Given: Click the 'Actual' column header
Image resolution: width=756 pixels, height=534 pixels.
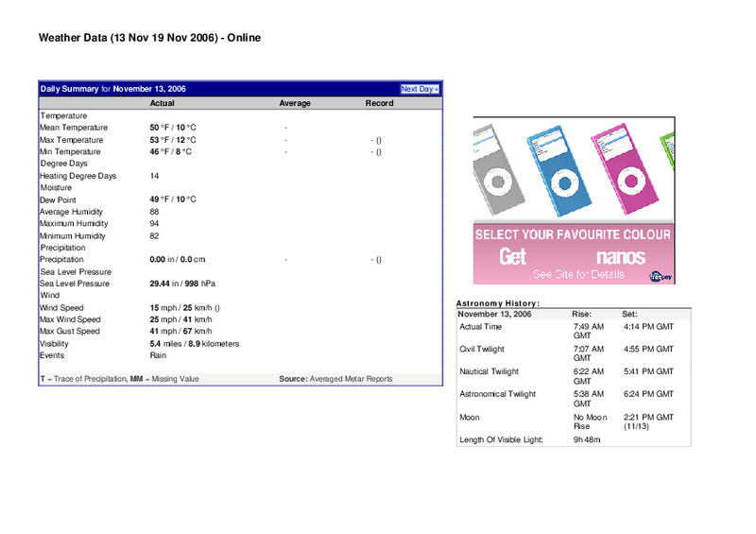Looking at the screenshot, I should tap(162, 103).
